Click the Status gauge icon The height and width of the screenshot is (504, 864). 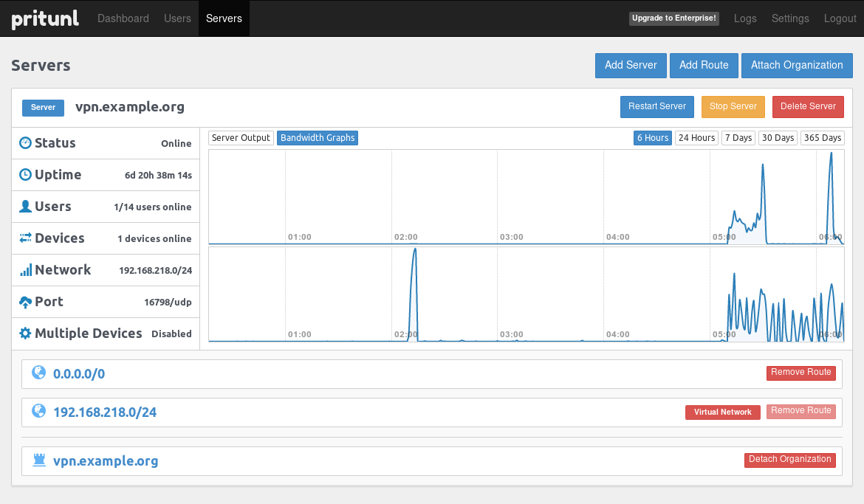pyautogui.click(x=25, y=142)
